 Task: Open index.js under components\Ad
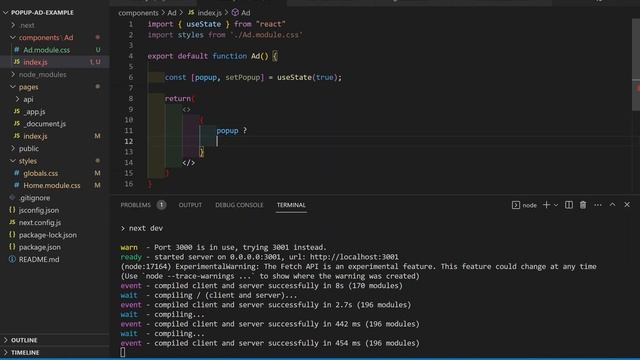point(35,62)
